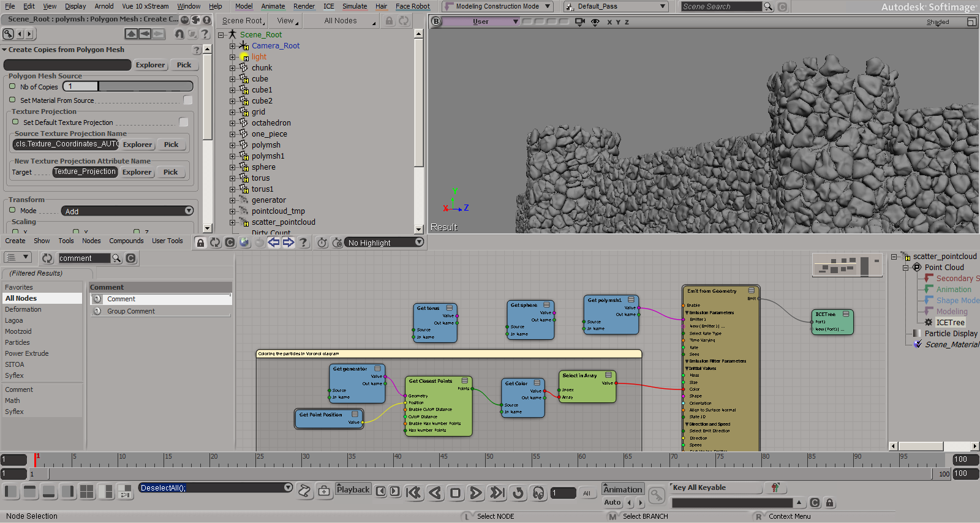Go to last frame in playback controls
The image size is (980, 523).
pos(497,492)
